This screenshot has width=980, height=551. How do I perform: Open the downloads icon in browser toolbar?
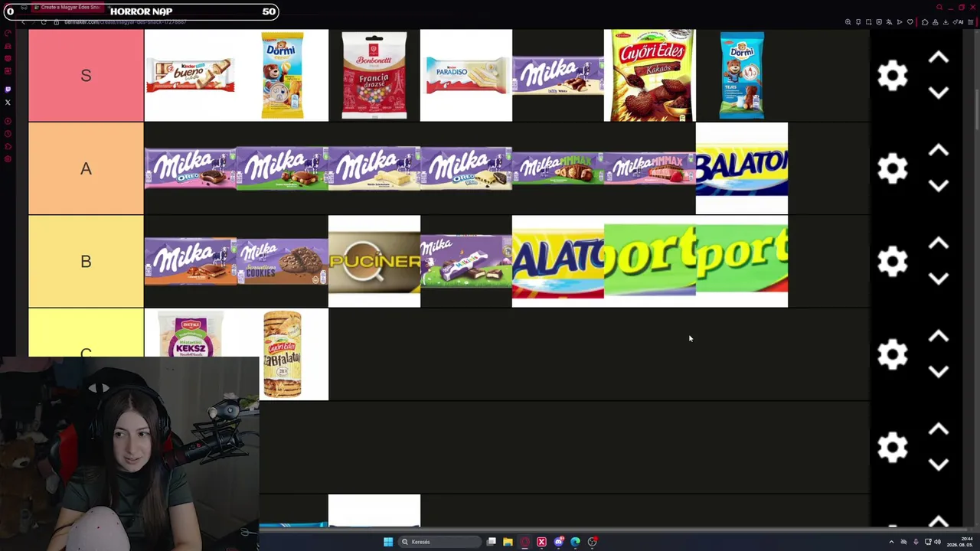pos(946,22)
